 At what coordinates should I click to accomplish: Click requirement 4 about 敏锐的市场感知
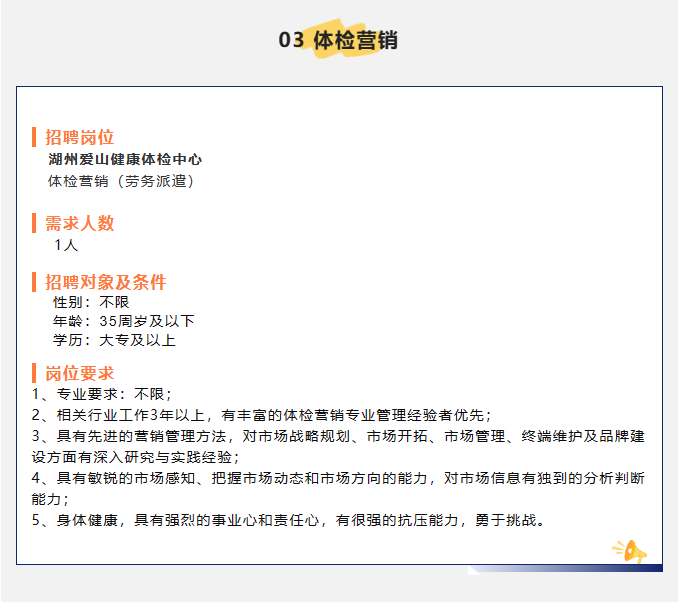pos(338,489)
